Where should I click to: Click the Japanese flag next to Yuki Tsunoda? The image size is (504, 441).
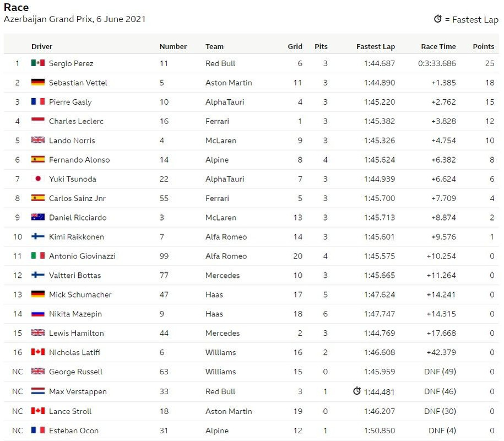[38, 179]
